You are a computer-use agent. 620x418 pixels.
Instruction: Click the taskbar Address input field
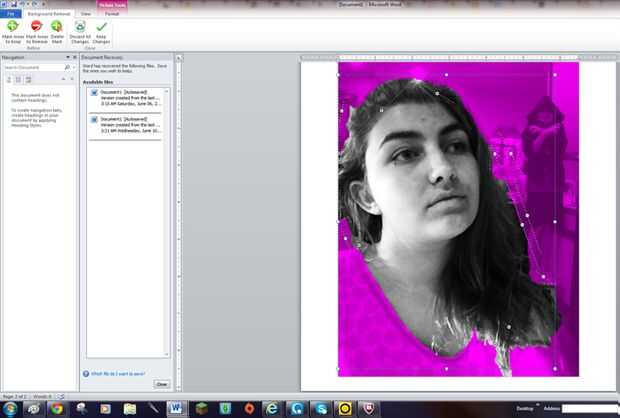point(591,409)
